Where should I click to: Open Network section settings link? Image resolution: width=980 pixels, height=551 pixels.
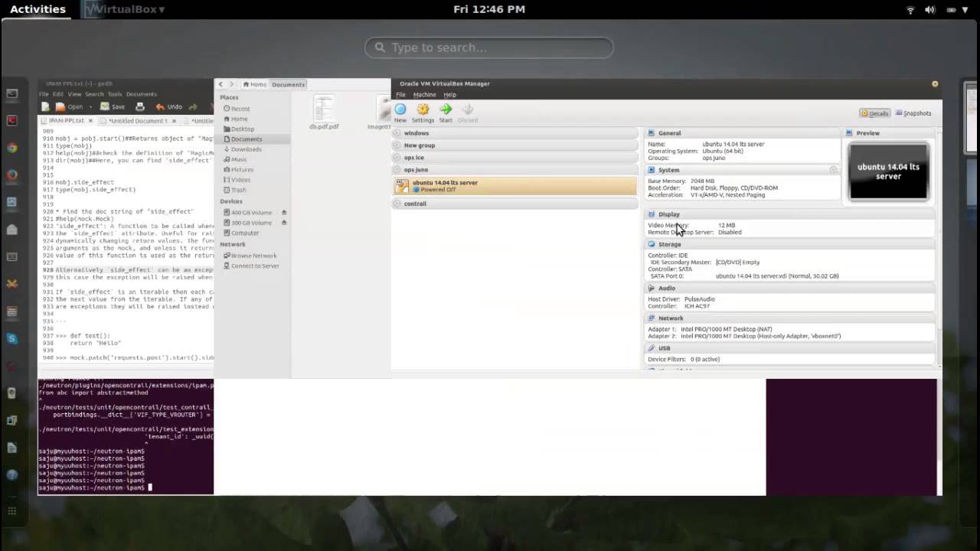[671, 318]
